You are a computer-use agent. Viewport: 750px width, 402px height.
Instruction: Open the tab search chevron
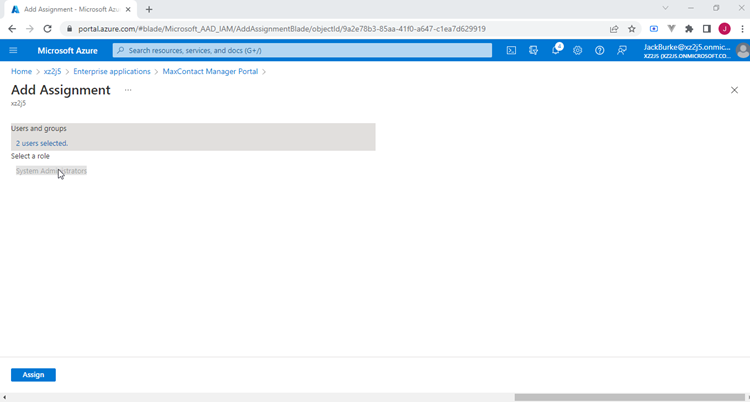[x=665, y=8]
